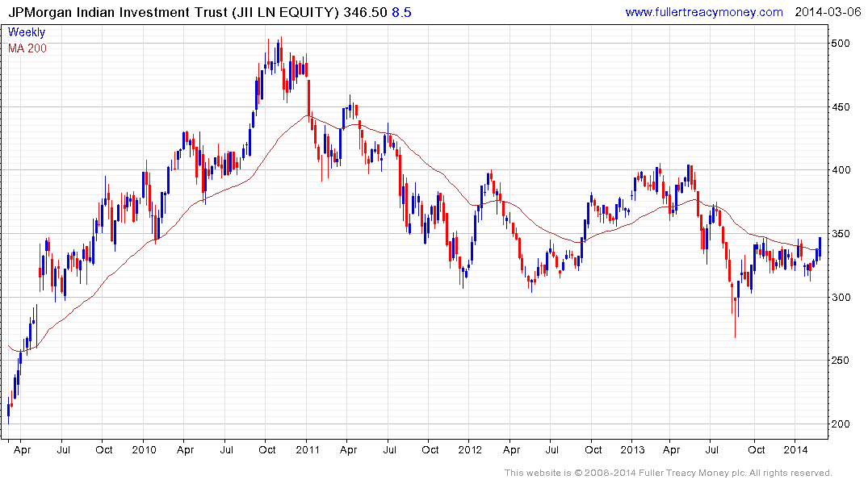Open the www.fullertreacymoney.com link
The height and width of the screenshot is (484, 868).
pyautogui.click(x=703, y=12)
